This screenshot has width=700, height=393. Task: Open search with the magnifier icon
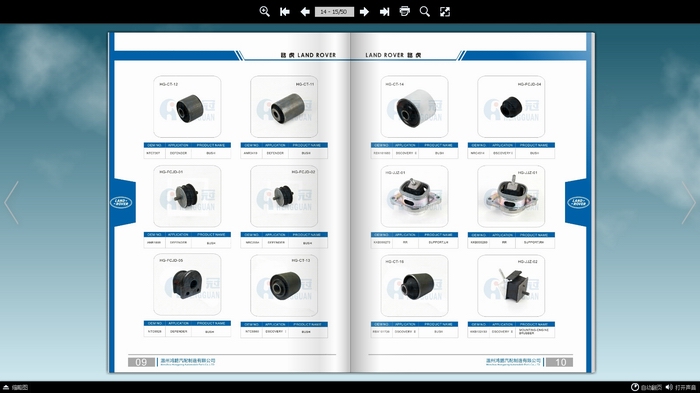click(x=425, y=12)
